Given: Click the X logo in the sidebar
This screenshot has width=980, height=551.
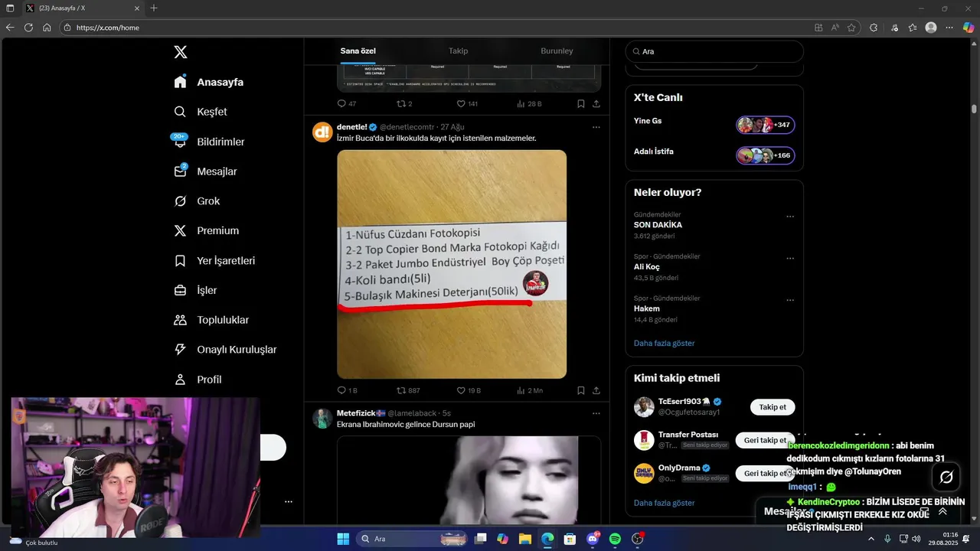Looking at the screenshot, I should click(x=180, y=52).
